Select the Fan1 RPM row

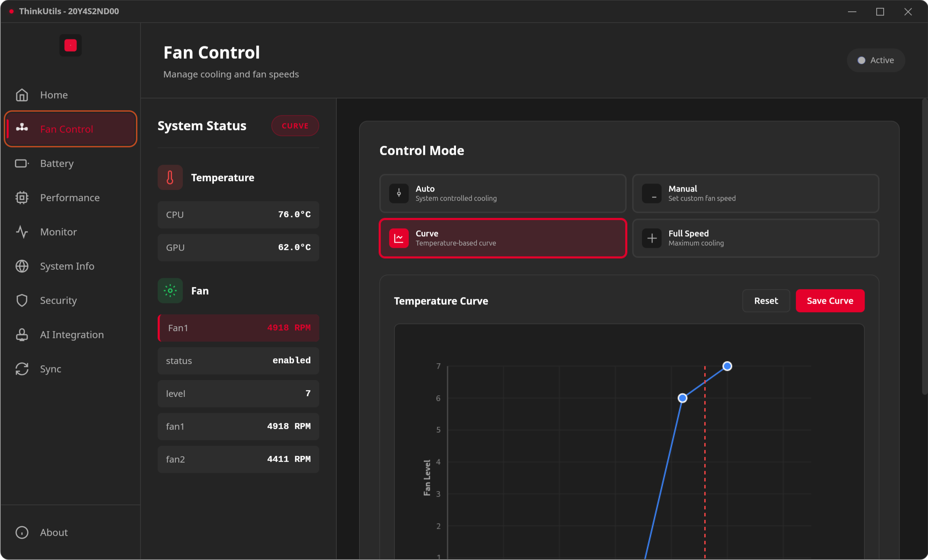[238, 328]
